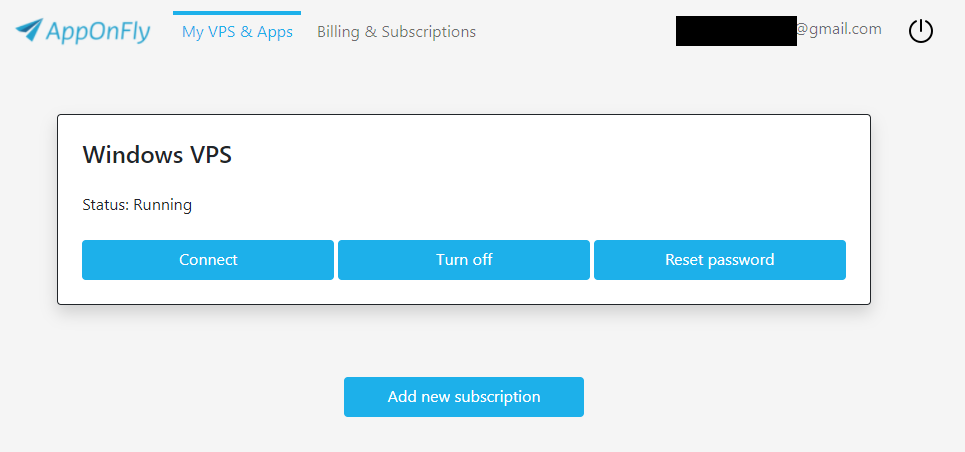Select Add new subscription
965x452 pixels.
(463, 397)
